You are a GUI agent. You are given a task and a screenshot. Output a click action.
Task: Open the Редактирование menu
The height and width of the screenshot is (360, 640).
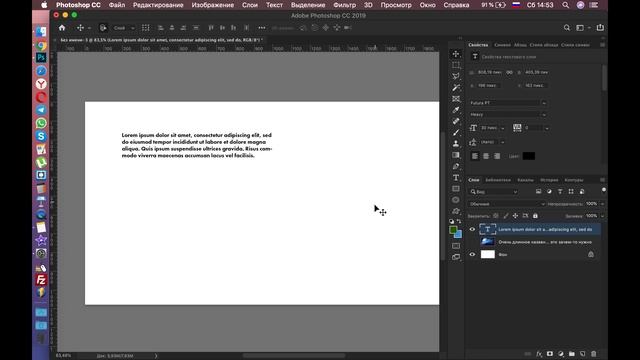158,5
